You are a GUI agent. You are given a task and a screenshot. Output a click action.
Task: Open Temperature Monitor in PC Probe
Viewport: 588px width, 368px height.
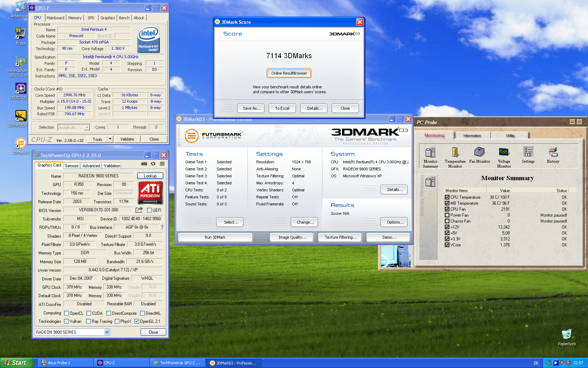pyautogui.click(x=455, y=157)
